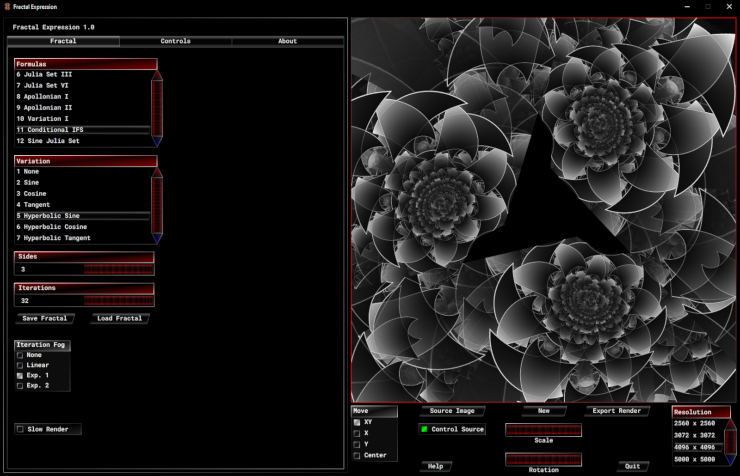The height and width of the screenshot is (476, 740).
Task: Select formula 6 Julia Set III
Action: [x=83, y=75]
